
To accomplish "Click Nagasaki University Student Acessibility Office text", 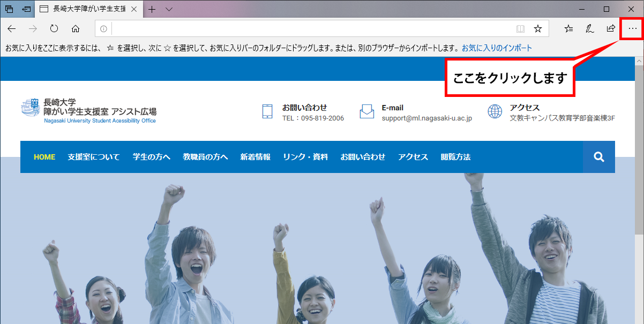I will pyautogui.click(x=100, y=120).
